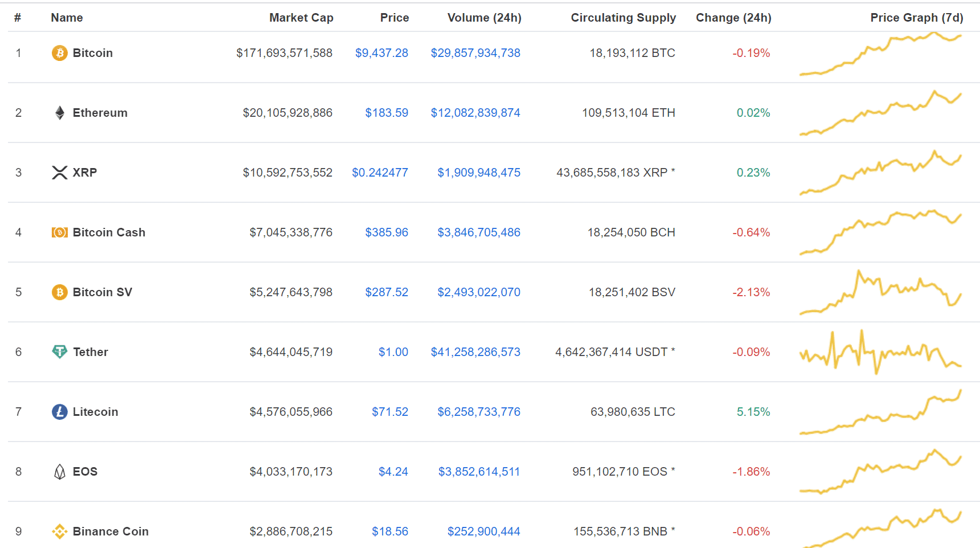Click XRP volume $1,909,948,475
980x548 pixels.
[479, 173]
